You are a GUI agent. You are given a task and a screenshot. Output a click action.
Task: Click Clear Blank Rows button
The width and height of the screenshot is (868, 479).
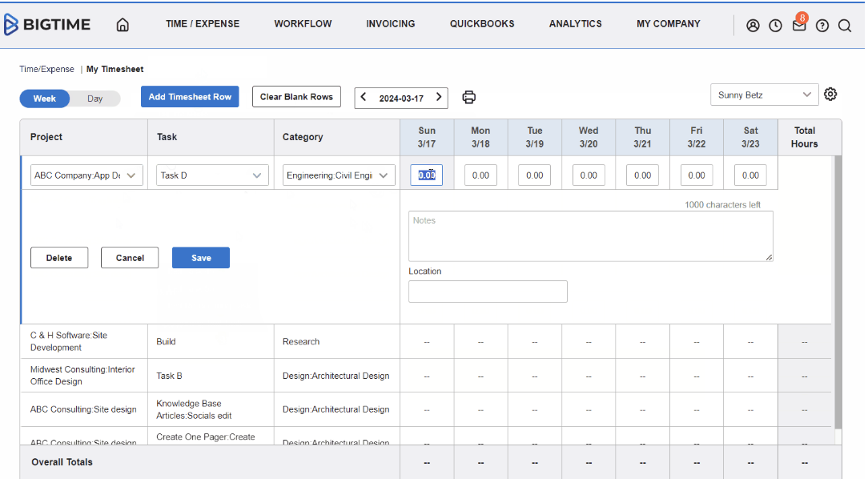(296, 96)
